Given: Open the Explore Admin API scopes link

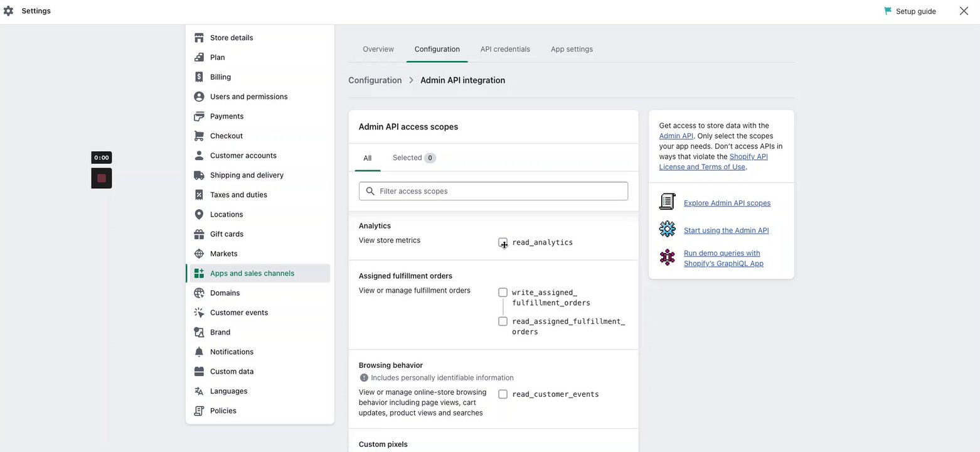Looking at the screenshot, I should (727, 203).
